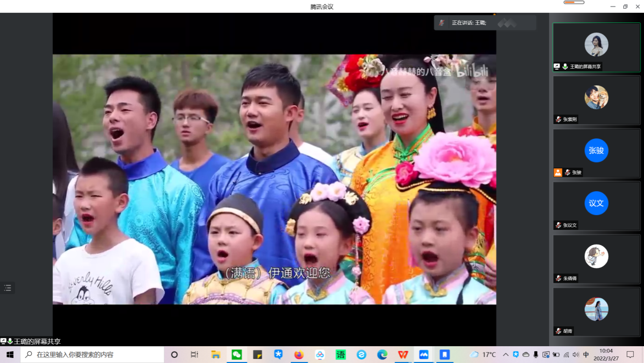
Task: Open the Windows Start menu
Action: (x=10, y=354)
